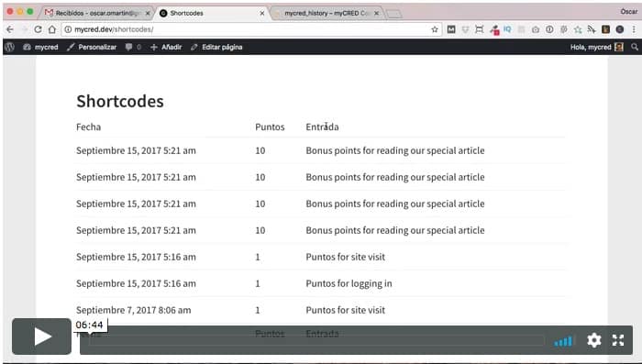Go back with the browser back arrow
The width and height of the screenshot is (642, 364).
10,29
